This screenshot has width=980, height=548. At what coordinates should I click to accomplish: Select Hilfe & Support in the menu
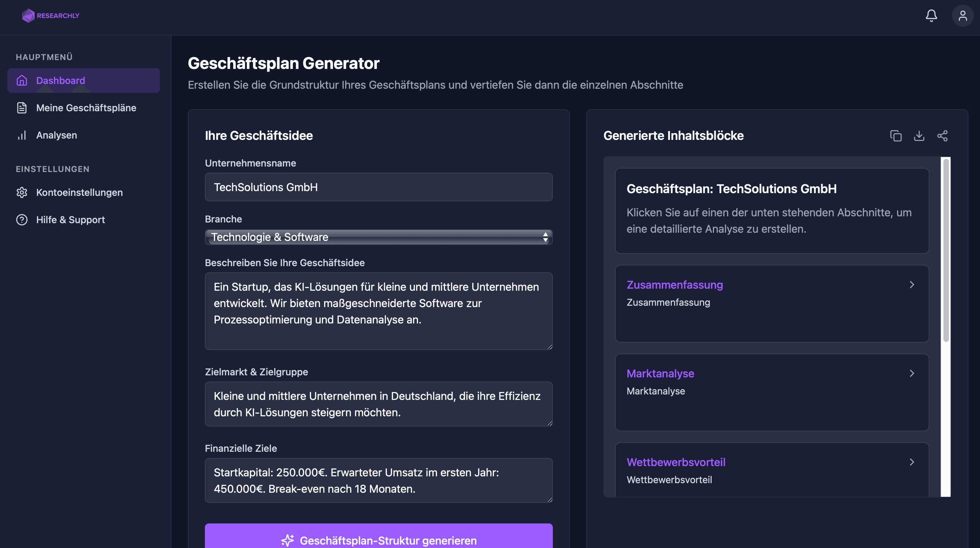(70, 220)
